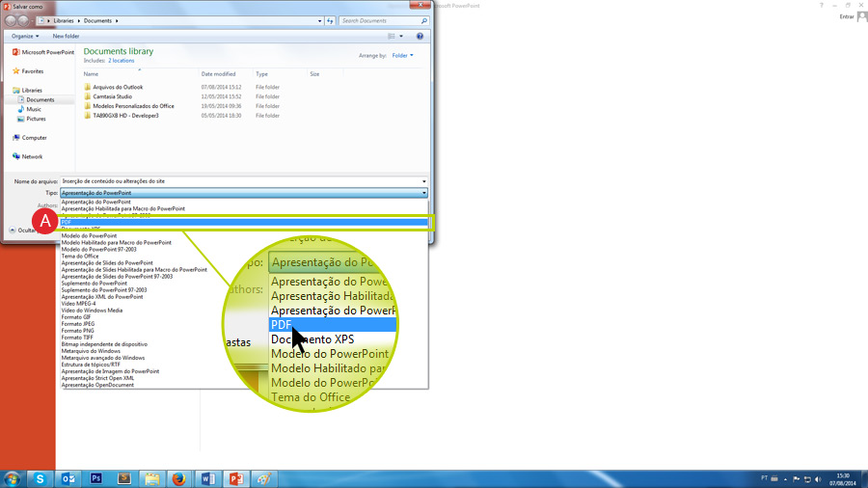Select Favorites in the navigation pane

[x=32, y=71]
